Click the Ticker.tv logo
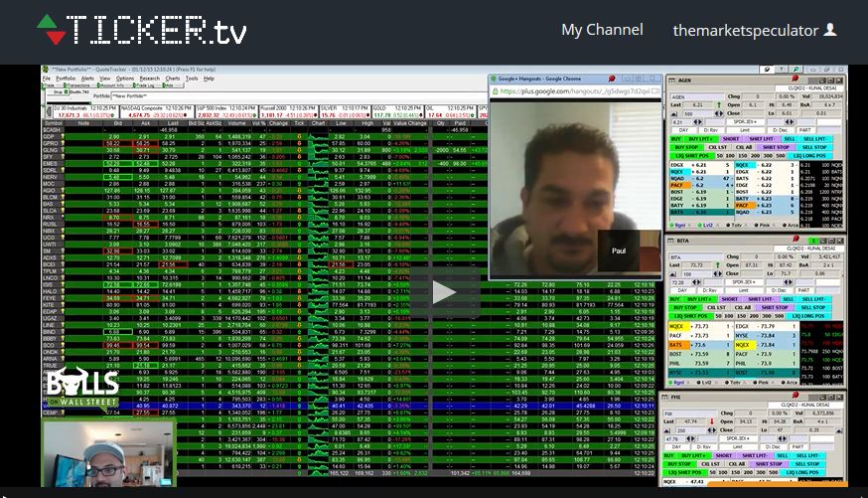The width and height of the screenshot is (868, 498). [x=142, y=30]
